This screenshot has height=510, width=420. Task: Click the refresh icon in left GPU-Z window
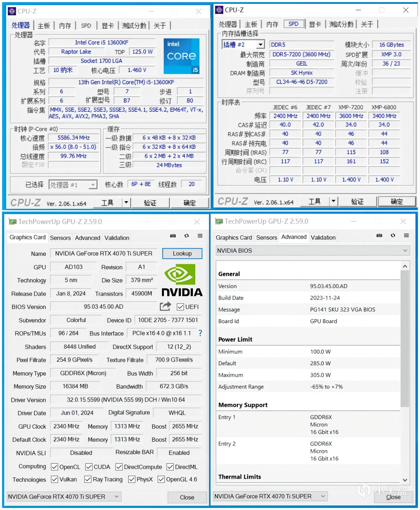187,236
